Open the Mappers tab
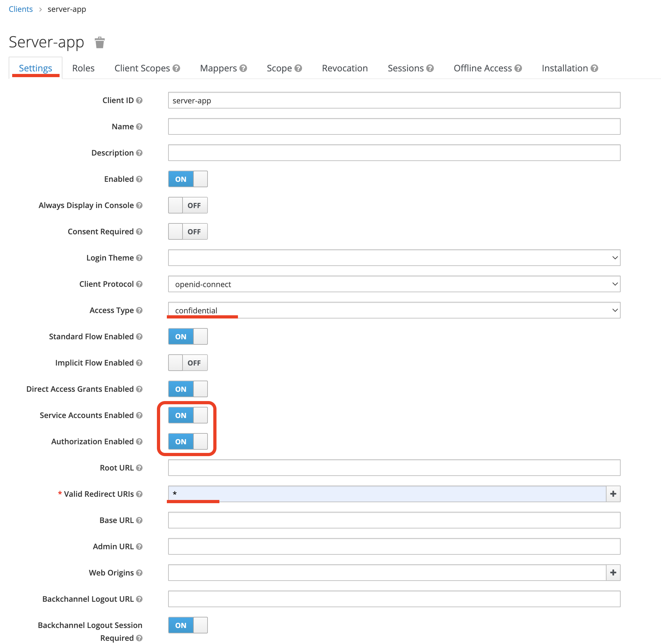This screenshot has height=644, width=661. 218,68
